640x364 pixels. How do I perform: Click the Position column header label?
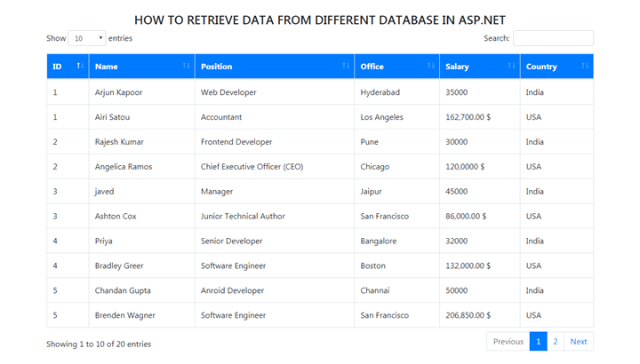(x=216, y=67)
